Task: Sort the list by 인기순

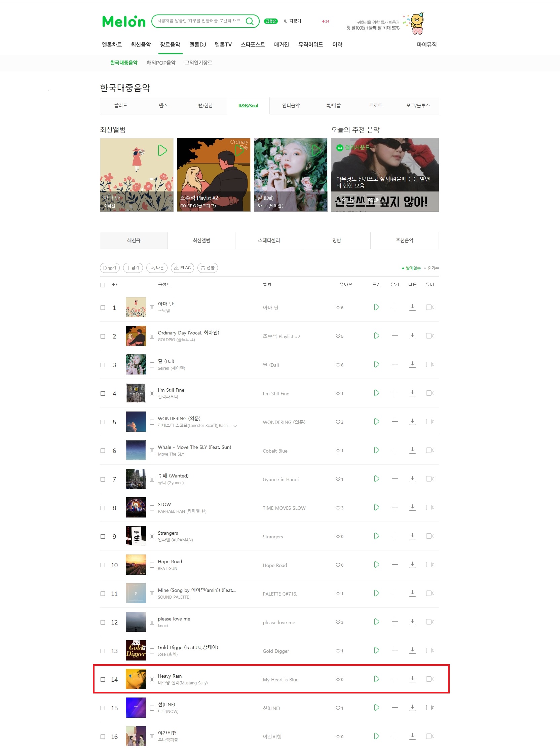Action: click(433, 268)
